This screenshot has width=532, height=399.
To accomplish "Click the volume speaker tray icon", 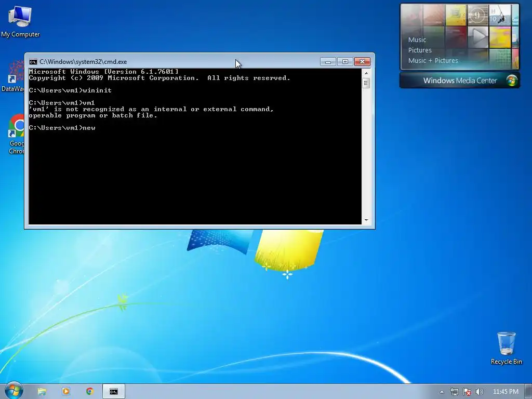I will (x=479, y=392).
